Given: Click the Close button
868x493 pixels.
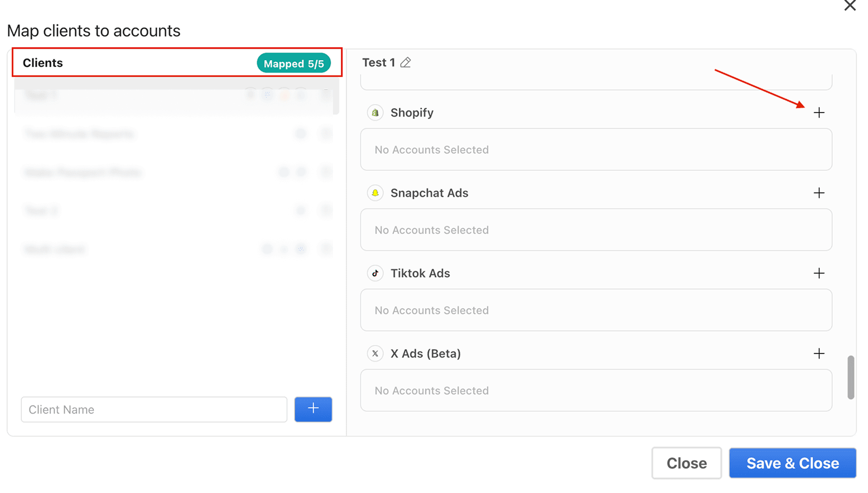Looking at the screenshot, I should 687,463.
